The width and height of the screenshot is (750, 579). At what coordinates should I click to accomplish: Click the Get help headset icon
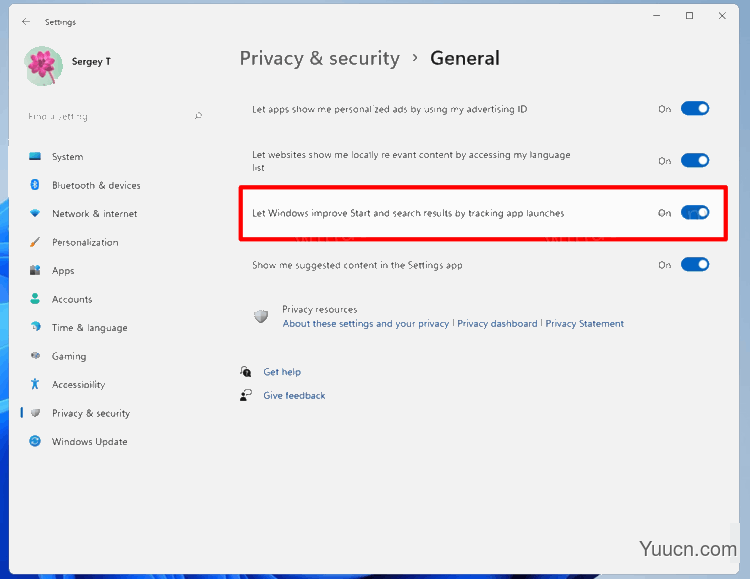(246, 371)
